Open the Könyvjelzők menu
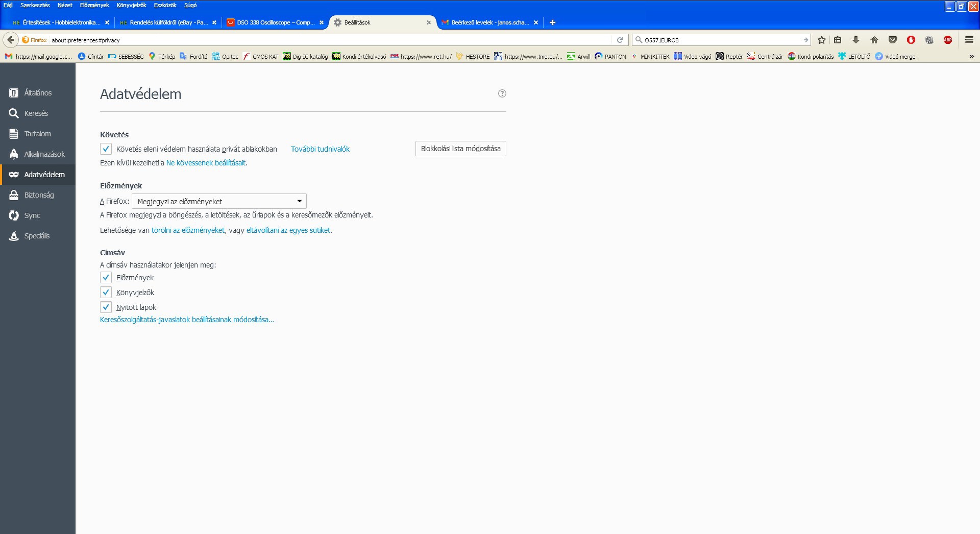 pos(131,5)
